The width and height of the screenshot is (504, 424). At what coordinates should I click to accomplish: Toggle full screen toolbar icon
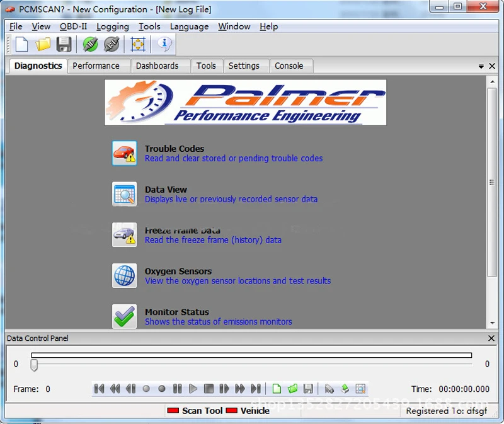[138, 44]
